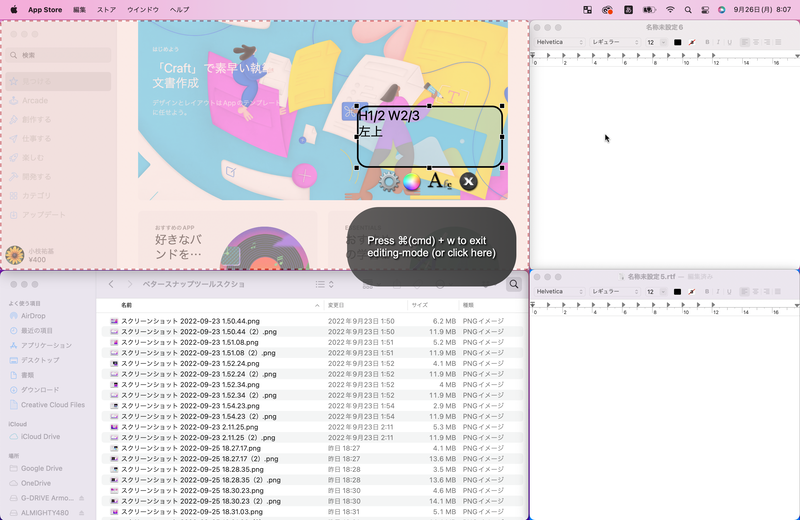Select the 見つける item in App Store sidebar
This screenshot has height=520, width=800.
click(x=59, y=81)
